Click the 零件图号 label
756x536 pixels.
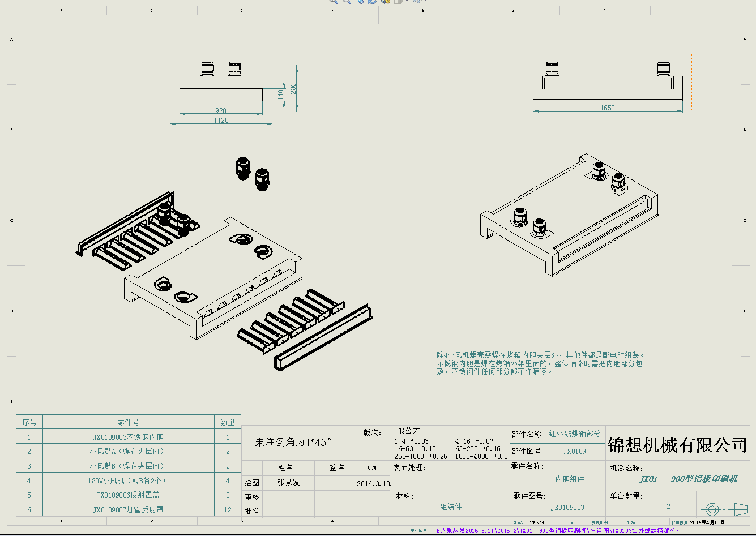tap(529, 495)
